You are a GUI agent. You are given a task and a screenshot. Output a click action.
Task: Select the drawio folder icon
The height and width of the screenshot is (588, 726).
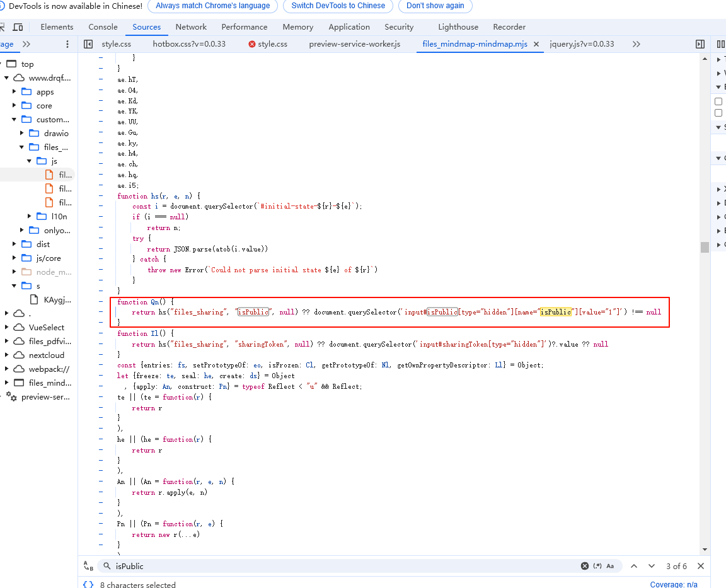coord(34,134)
